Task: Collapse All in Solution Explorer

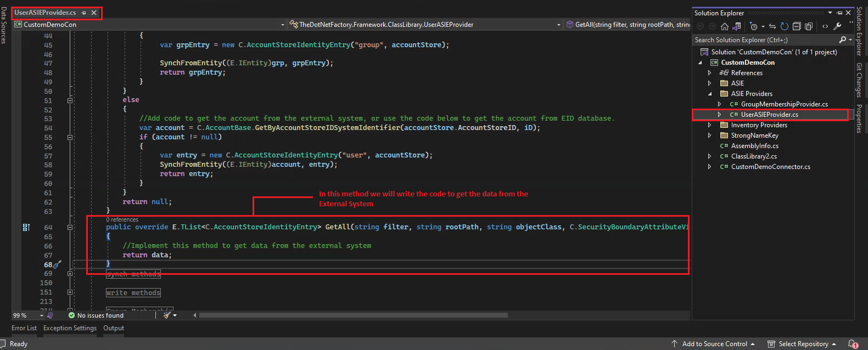Action: point(797,26)
